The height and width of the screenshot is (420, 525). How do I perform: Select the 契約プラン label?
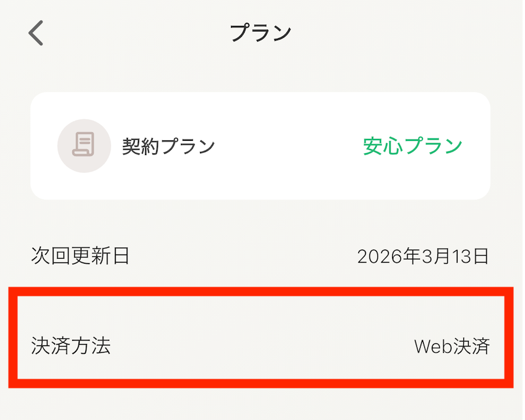[x=168, y=146]
